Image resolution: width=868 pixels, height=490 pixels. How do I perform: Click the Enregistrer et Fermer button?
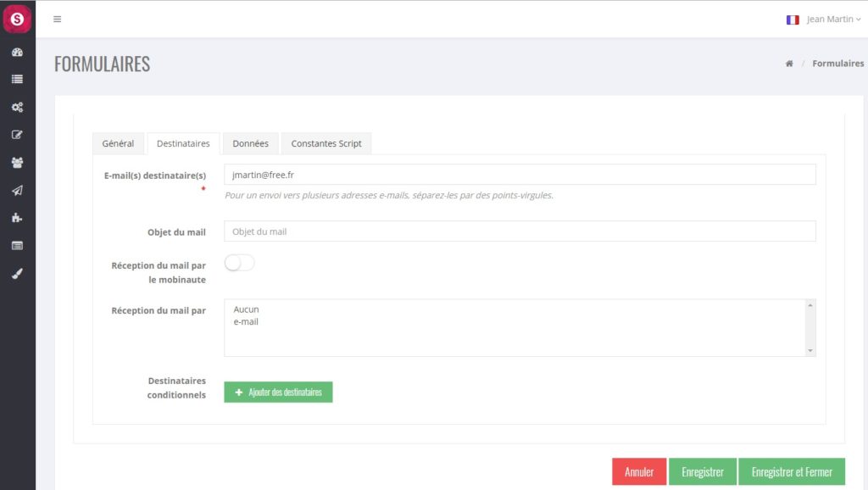[792, 471]
